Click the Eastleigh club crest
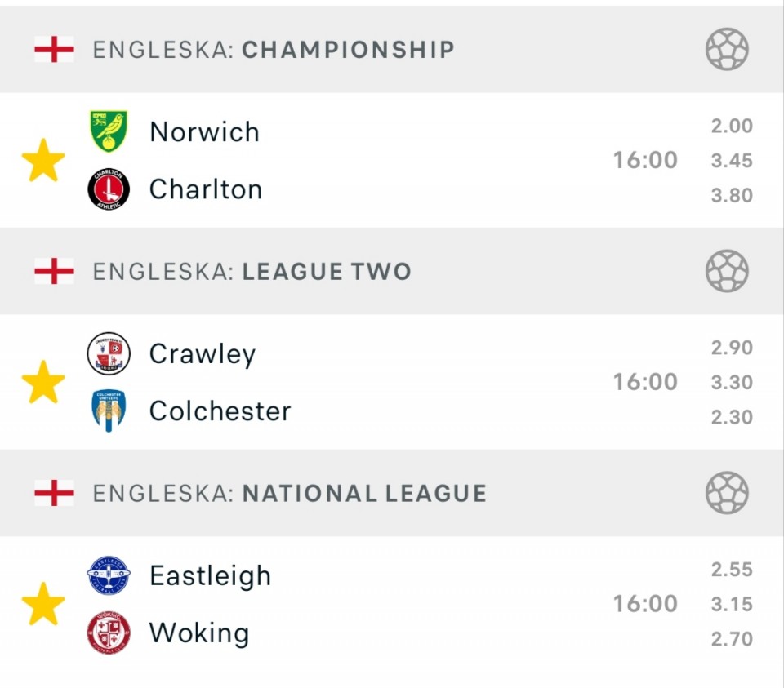This screenshot has height=688, width=784. (109, 575)
